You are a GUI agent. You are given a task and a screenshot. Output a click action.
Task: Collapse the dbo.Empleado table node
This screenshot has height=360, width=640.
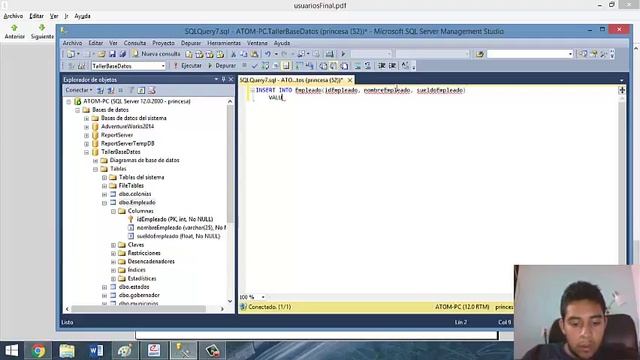pos(104,203)
